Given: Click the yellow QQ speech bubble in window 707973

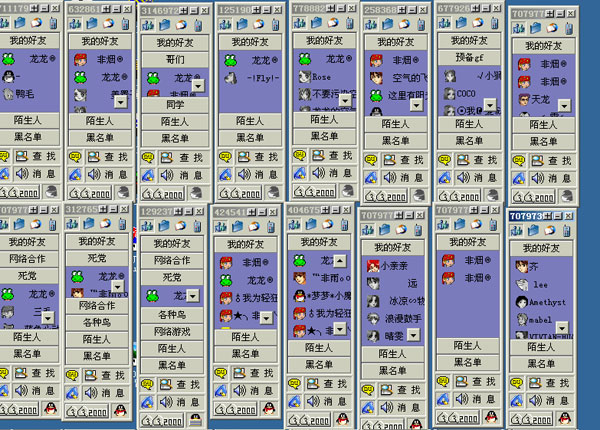Looking at the screenshot, I should coord(516,383).
